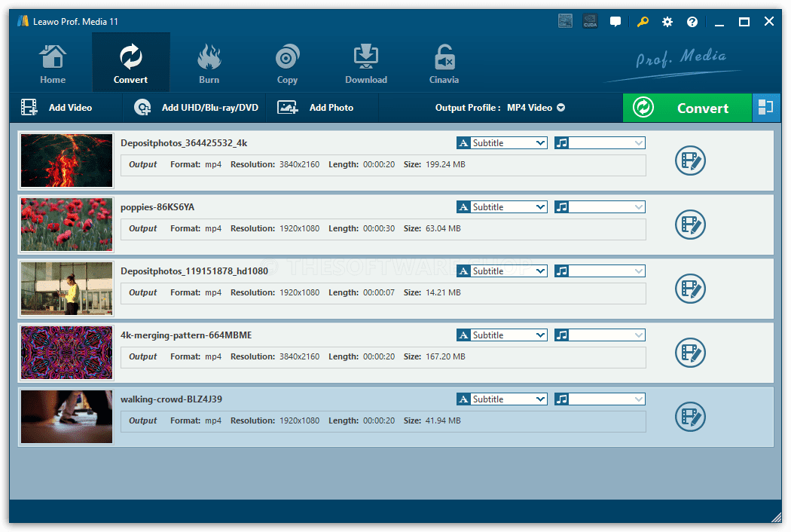791x532 pixels.
Task: Toggle the CUDA acceleration icon
Action: pyautogui.click(x=590, y=22)
